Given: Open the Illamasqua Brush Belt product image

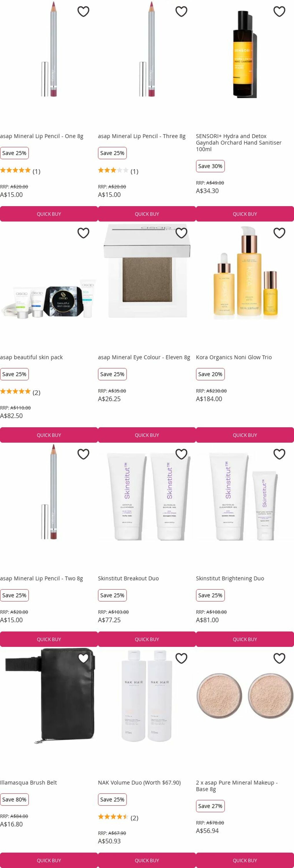Looking at the screenshot, I should (49, 696).
